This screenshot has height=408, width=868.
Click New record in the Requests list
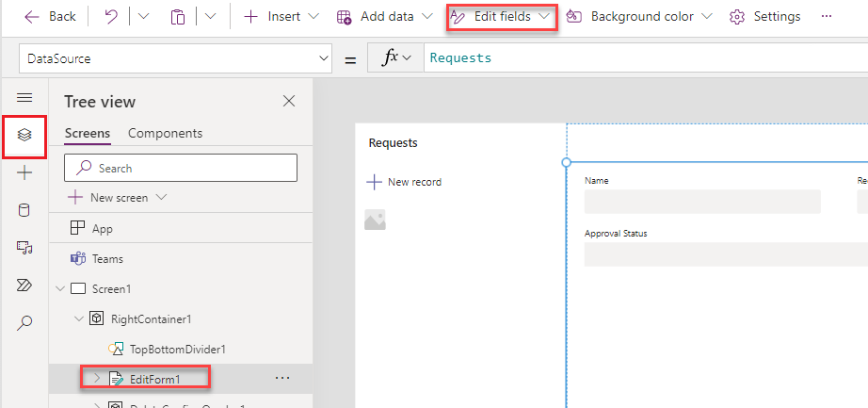click(405, 182)
